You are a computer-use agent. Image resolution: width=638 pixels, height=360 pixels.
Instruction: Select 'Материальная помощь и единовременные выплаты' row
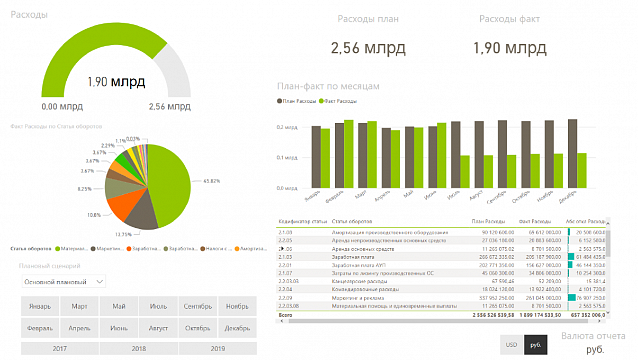(441, 306)
